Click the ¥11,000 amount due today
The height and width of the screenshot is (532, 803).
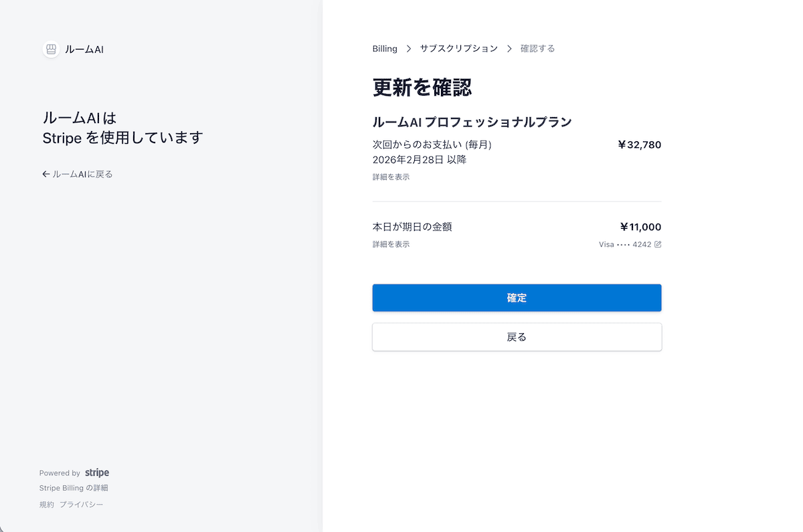(640, 227)
